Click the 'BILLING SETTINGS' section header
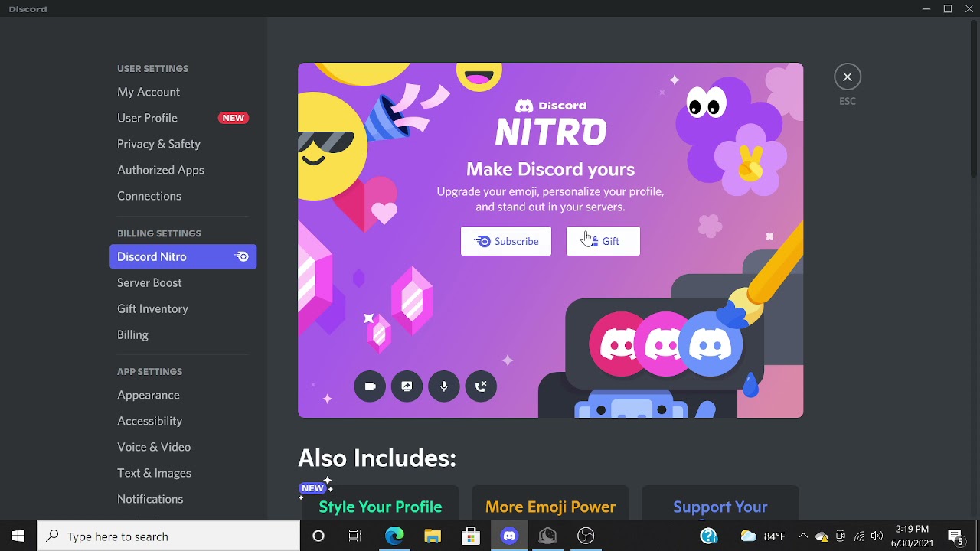This screenshot has height=551, width=980. (158, 233)
